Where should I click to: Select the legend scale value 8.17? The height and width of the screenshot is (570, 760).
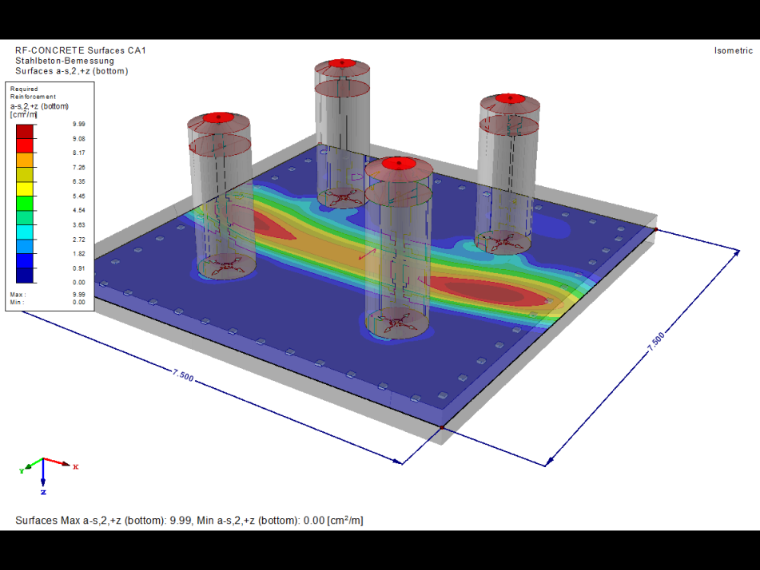point(79,153)
